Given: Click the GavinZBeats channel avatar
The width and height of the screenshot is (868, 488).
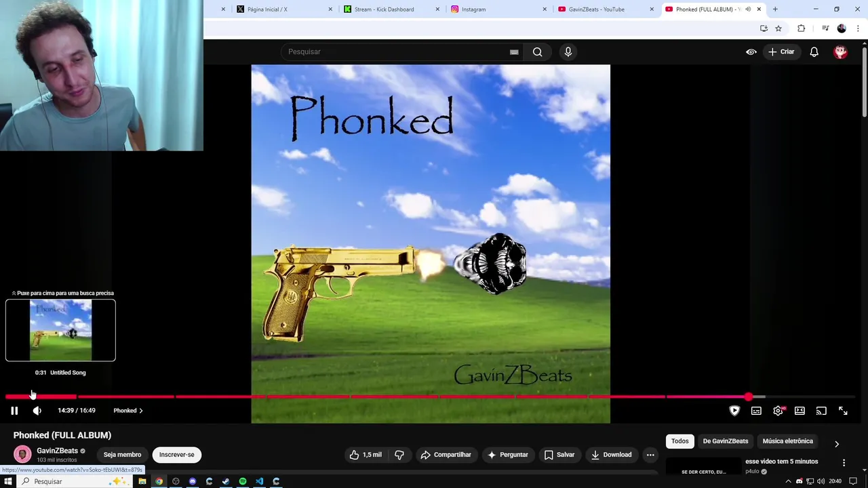Looking at the screenshot, I should 22,455.
